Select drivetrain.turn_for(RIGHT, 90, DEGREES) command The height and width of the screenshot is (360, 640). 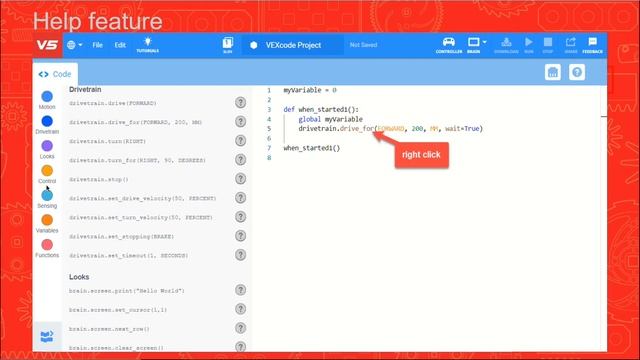pos(137,160)
